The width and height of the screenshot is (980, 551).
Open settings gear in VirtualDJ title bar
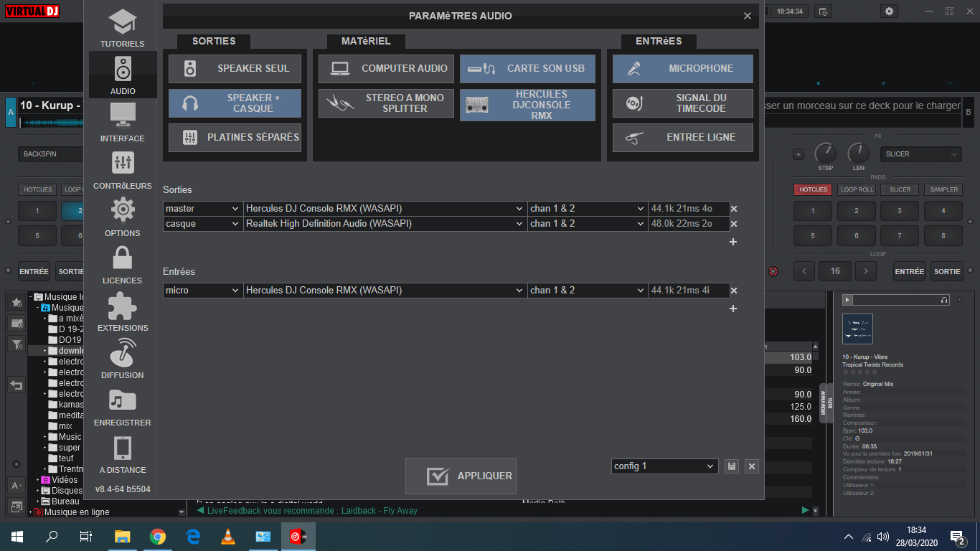[890, 11]
